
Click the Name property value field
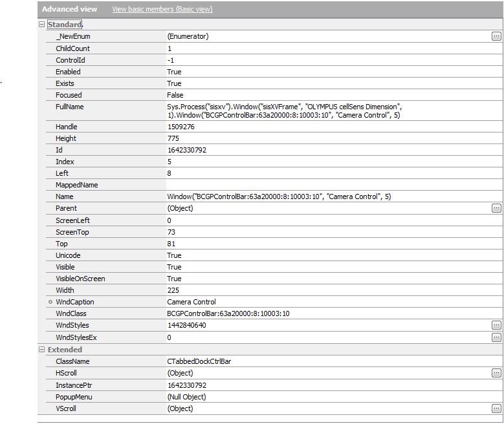(279, 196)
